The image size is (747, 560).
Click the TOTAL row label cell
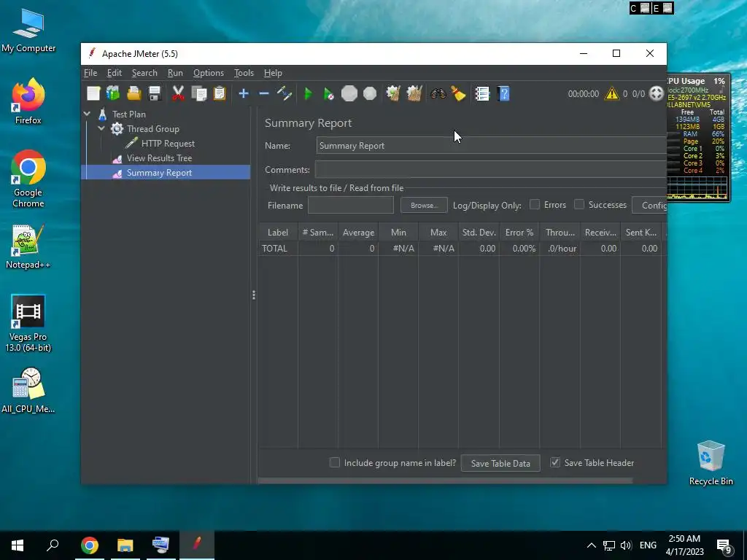click(278, 249)
